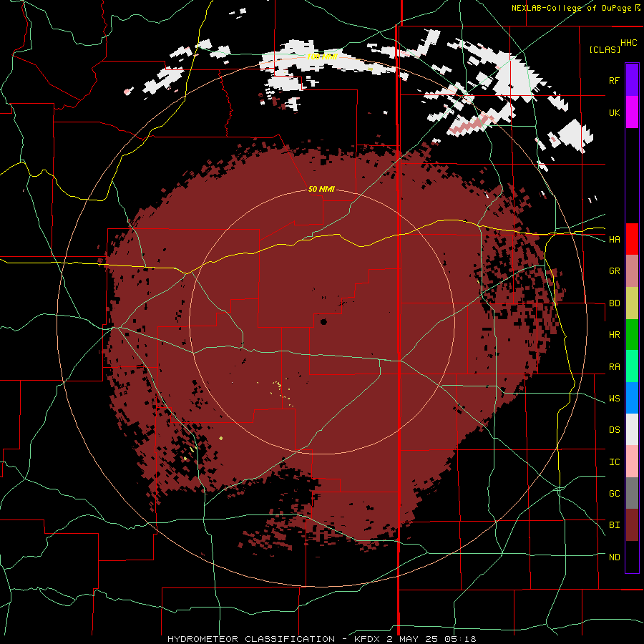Click the black radar site dot at center
The width and height of the screenshot is (644, 644).
[323, 321]
